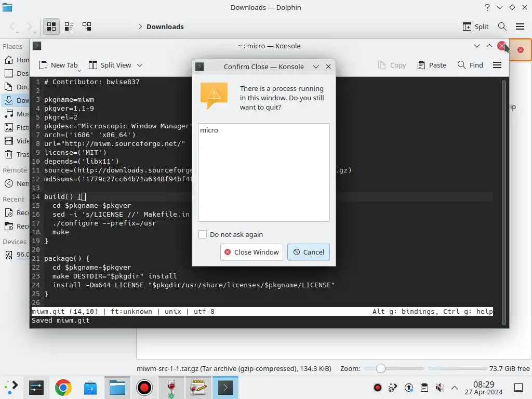Select Network in Remote section

click(16, 183)
